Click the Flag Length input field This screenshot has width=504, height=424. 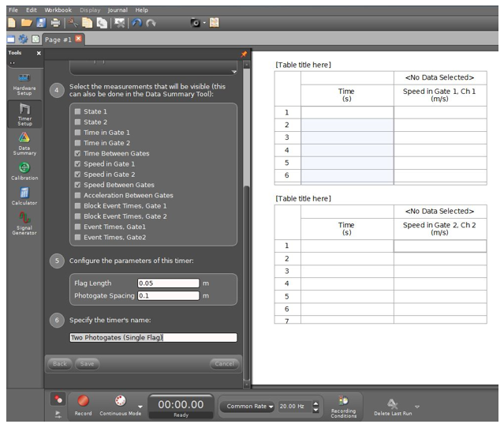[167, 283]
